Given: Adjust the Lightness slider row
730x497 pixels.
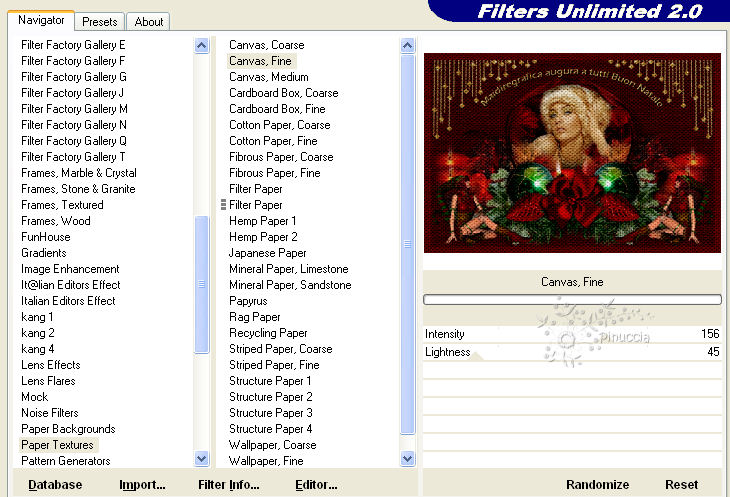Looking at the screenshot, I should point(572,352).
